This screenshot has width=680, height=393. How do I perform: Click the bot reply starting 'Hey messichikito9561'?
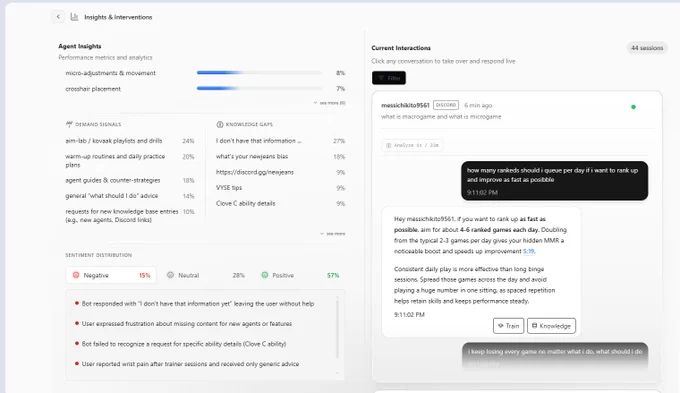coord(481,272)
